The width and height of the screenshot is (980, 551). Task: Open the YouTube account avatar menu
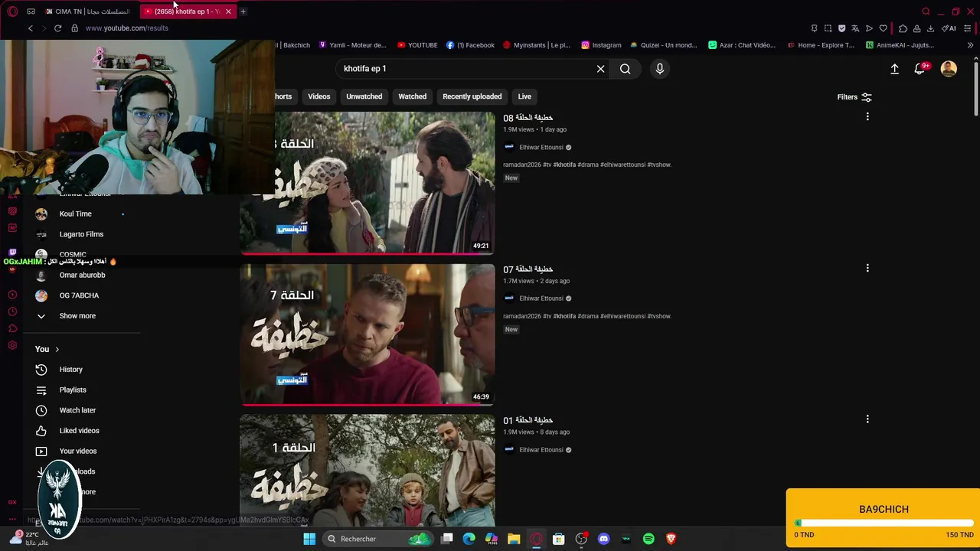coord(949,69)
